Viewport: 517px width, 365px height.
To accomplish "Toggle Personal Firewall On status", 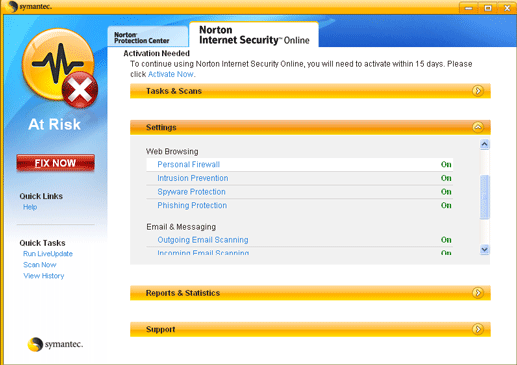I will tap(446, 164).
